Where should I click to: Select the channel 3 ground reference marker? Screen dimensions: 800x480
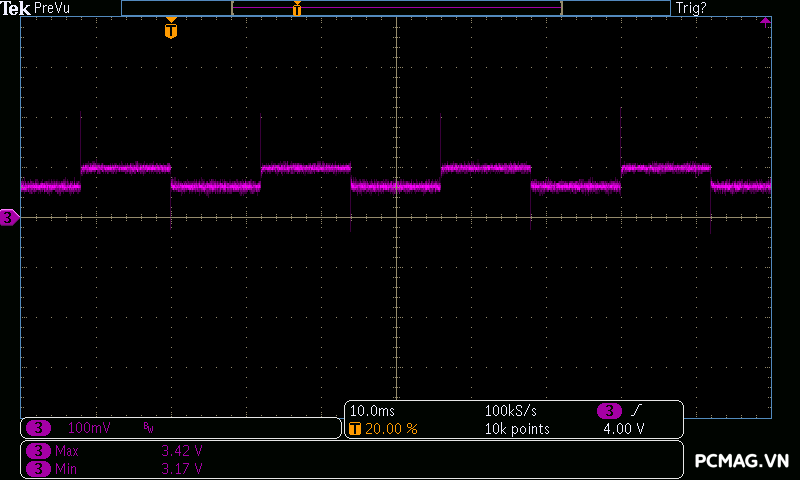tap(9, 217)
